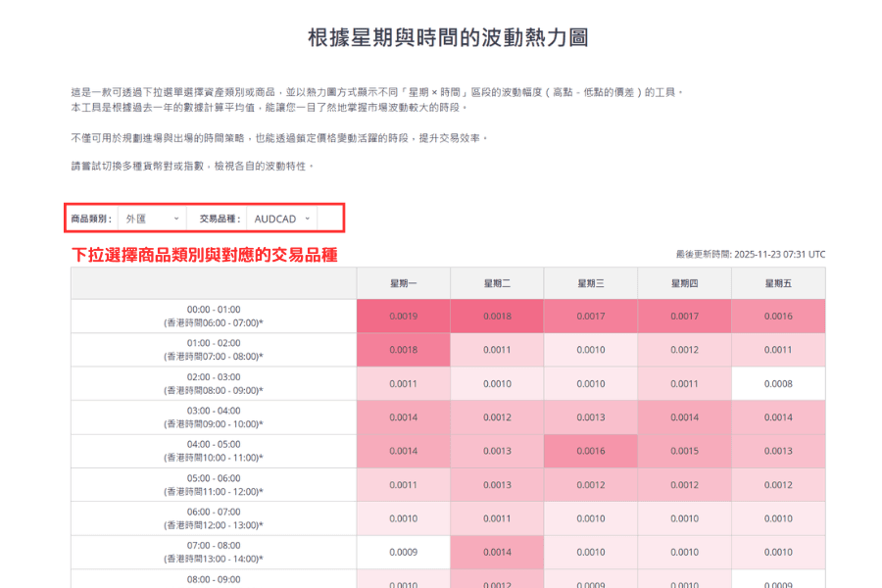Click the white 0.0008 cell under 星期五

tap(779, 383)
